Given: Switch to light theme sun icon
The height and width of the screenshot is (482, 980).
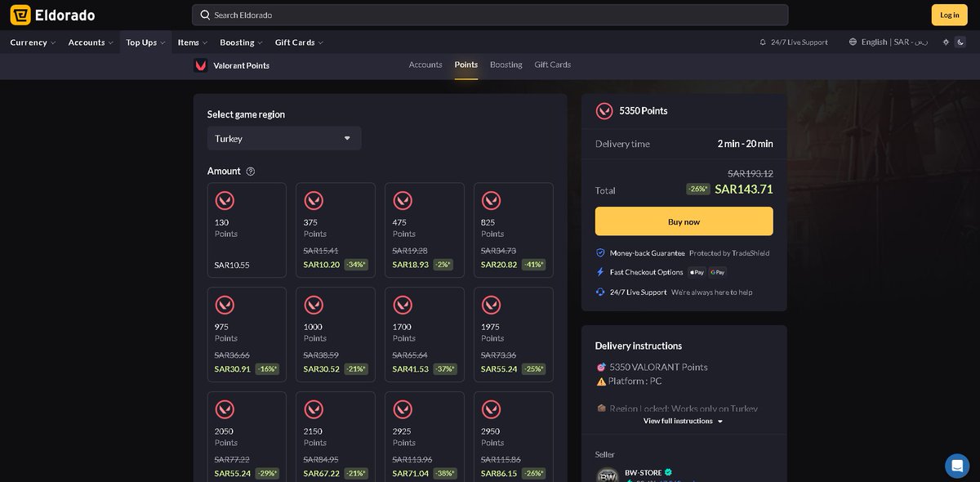Looking at the screenshot, I should tap(946, 42).
